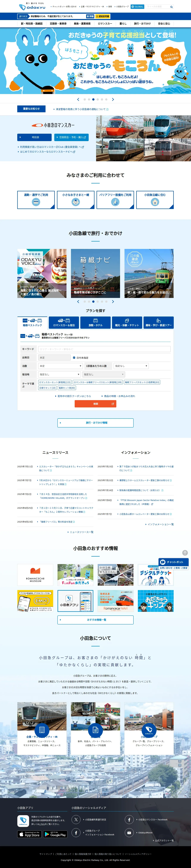Click おすすめ情報一覧 button
This screenshot has height=868, width=191.
click(x=95, y=620)
